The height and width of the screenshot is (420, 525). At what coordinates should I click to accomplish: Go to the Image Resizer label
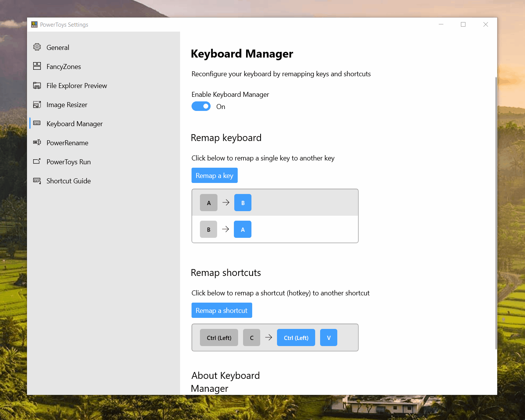pyautogui.click(x=67, y=105)
